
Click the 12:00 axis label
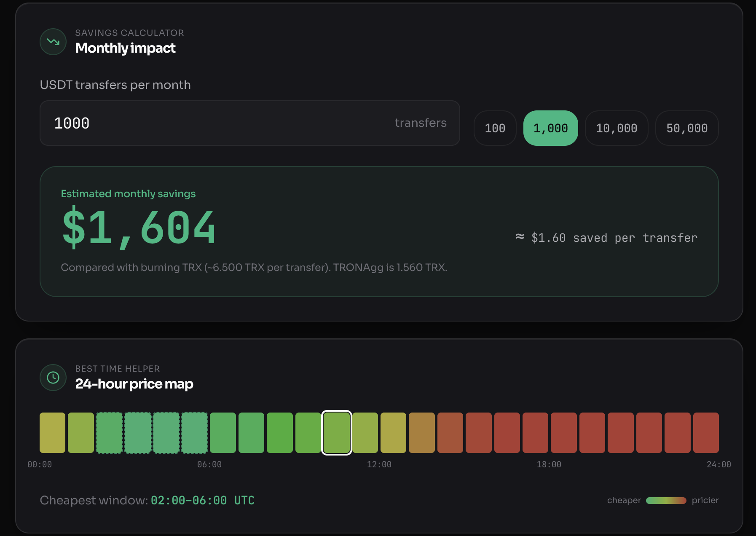click(379, 464)
